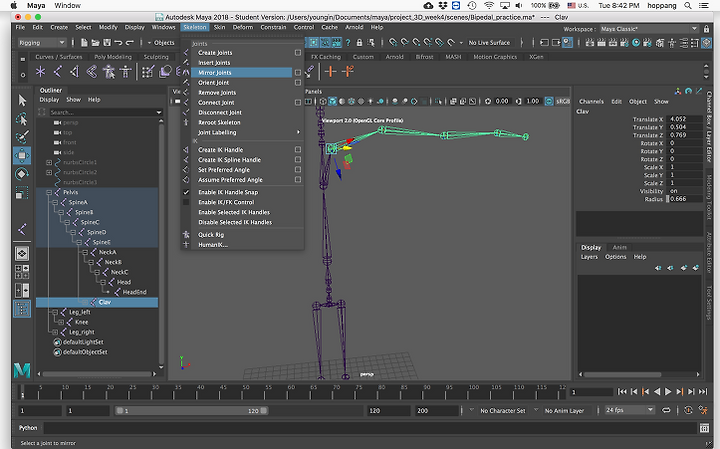Image resolution: width=720 pixels, height=449 pixels.
Task: Expand the Joint Labelling submenu
Action: pos(242,132)
